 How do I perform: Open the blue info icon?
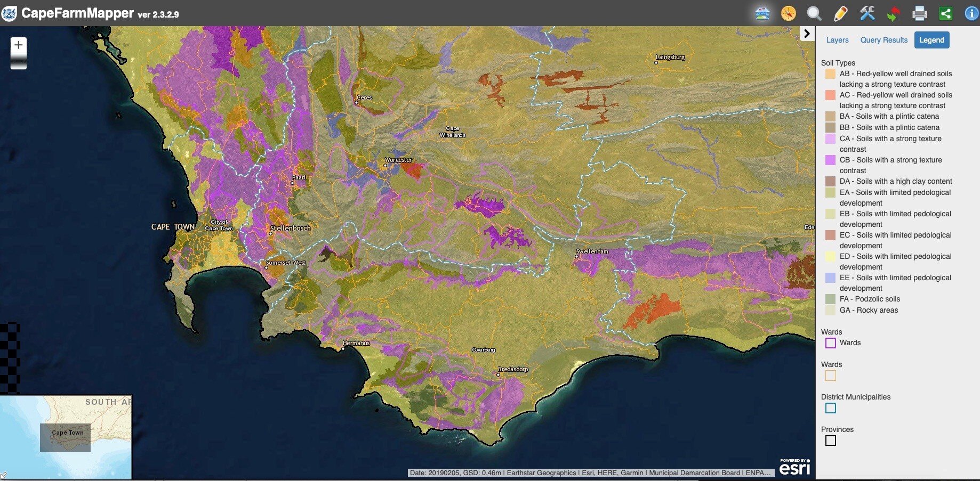click(x=972, y=13)
